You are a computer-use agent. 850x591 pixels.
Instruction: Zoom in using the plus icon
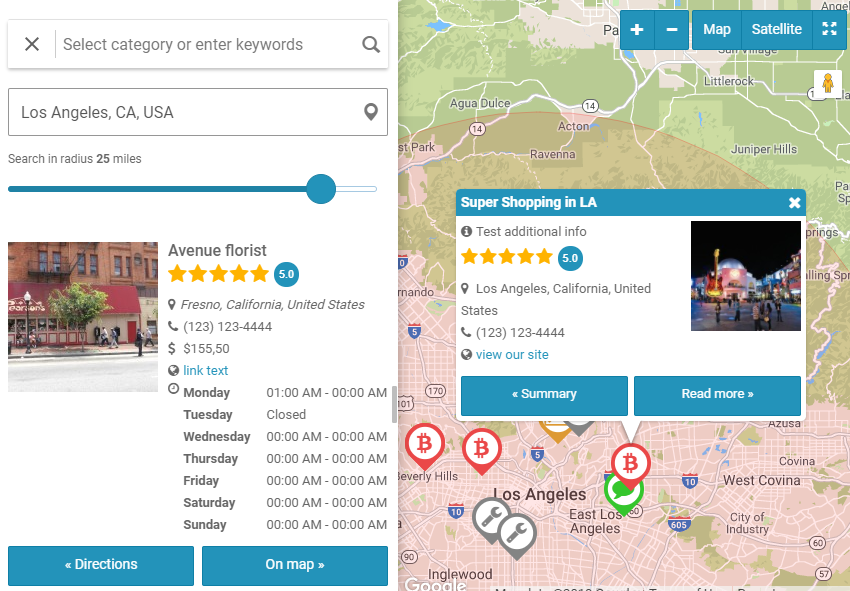point(637,30)
